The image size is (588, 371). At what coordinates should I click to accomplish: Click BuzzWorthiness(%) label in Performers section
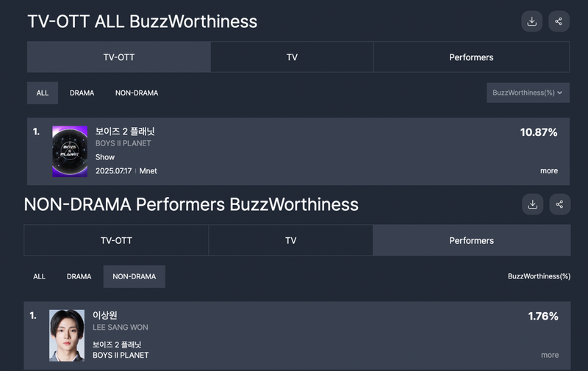539,276
